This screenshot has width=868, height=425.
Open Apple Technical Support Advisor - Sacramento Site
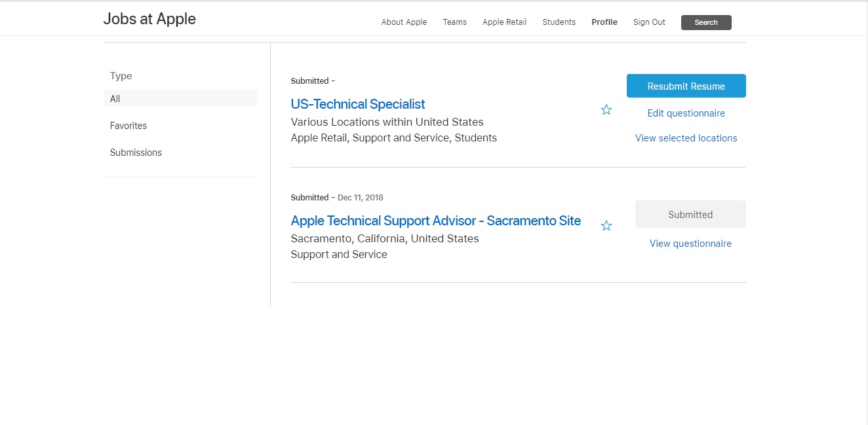click(435, 221)
